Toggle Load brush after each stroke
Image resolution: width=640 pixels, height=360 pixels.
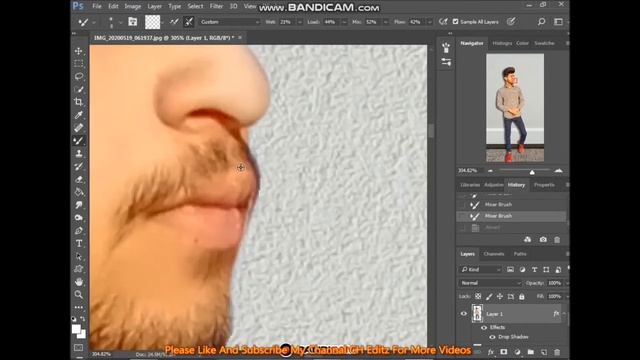(x=174, y=22)
